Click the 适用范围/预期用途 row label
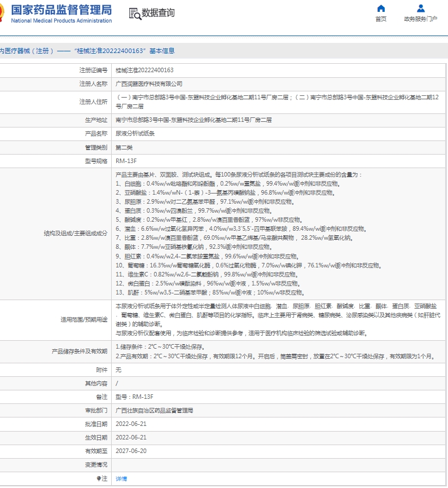Viewport: 448px width, 488px height. [x=84, y=320]
